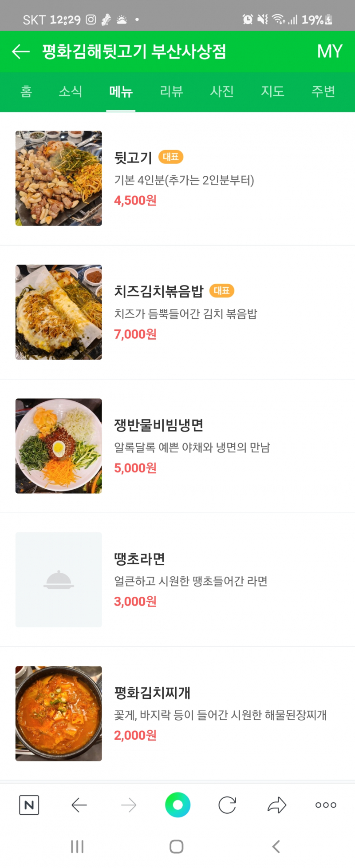Screen dimensions: 355x868
Task: Open the MY page link
Action: (x=330, y=52)
